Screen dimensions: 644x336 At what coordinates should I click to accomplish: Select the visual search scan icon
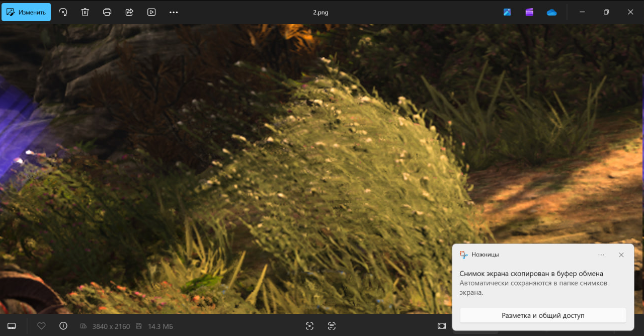click(309, 326)
